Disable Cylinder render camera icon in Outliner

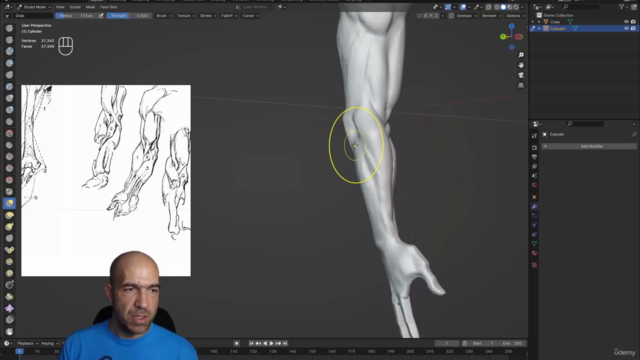click(633, 29)
